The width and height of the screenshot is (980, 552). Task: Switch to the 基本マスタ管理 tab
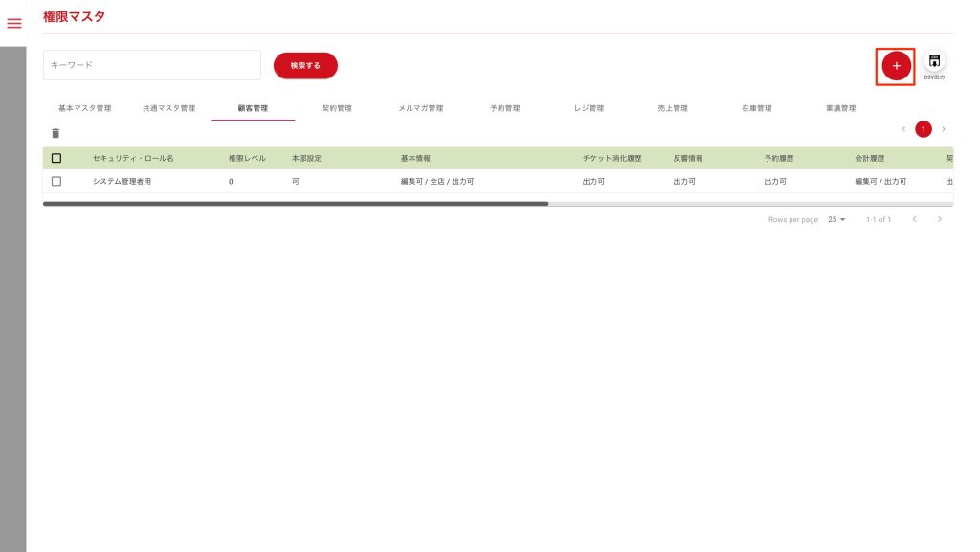(85, 108)
